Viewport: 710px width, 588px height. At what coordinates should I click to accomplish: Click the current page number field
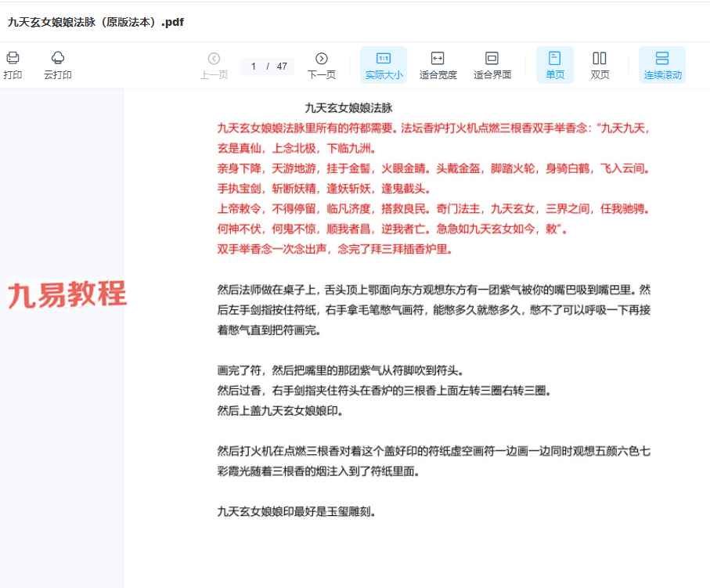pyautogui.click(x=254, y=67)
